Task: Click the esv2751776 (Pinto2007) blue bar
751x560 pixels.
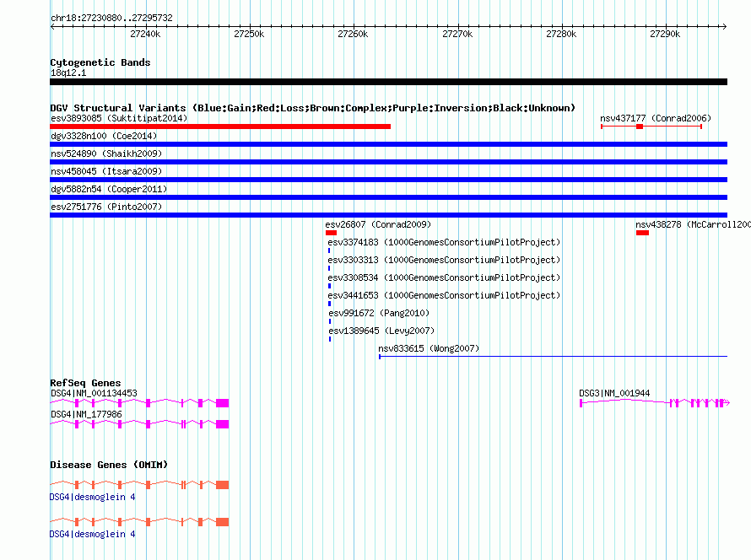Action: [388, 215]
